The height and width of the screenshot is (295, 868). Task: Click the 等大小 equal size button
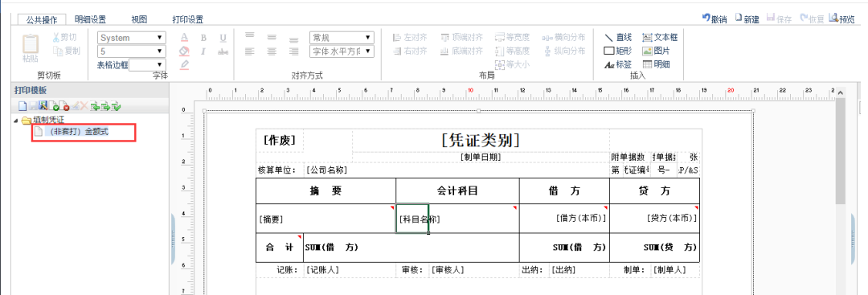(x=513, y=65)
